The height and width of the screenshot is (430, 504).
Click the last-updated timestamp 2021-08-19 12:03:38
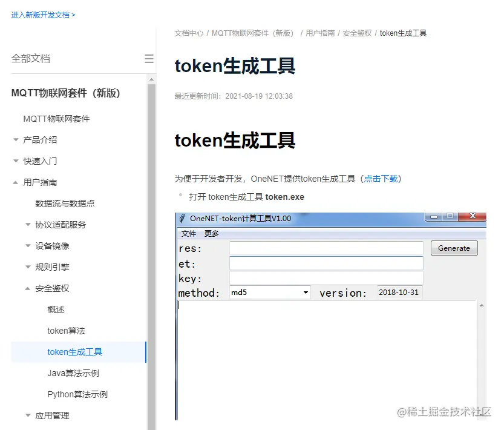click(x=259, y=96)
